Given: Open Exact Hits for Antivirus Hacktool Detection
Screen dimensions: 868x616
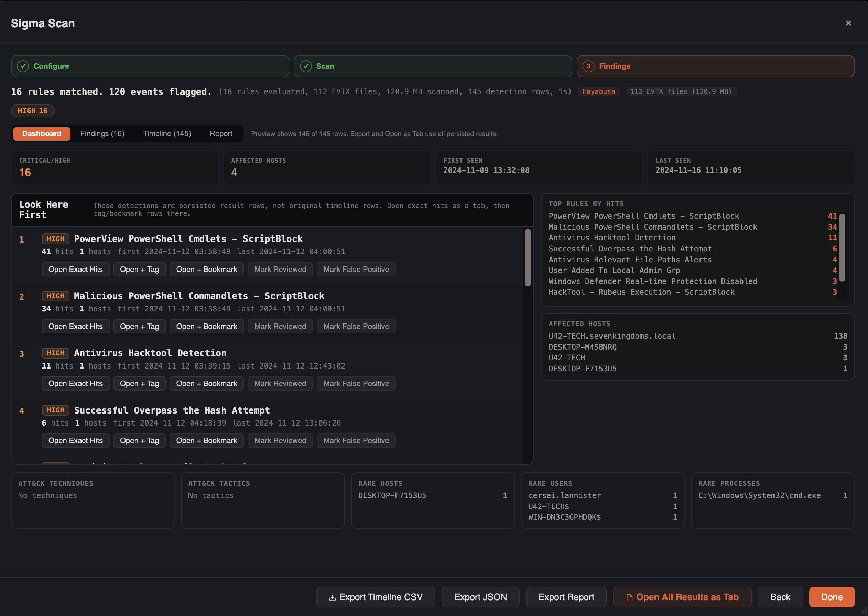Looking at the screenshot, I should [x=76, y=384].
